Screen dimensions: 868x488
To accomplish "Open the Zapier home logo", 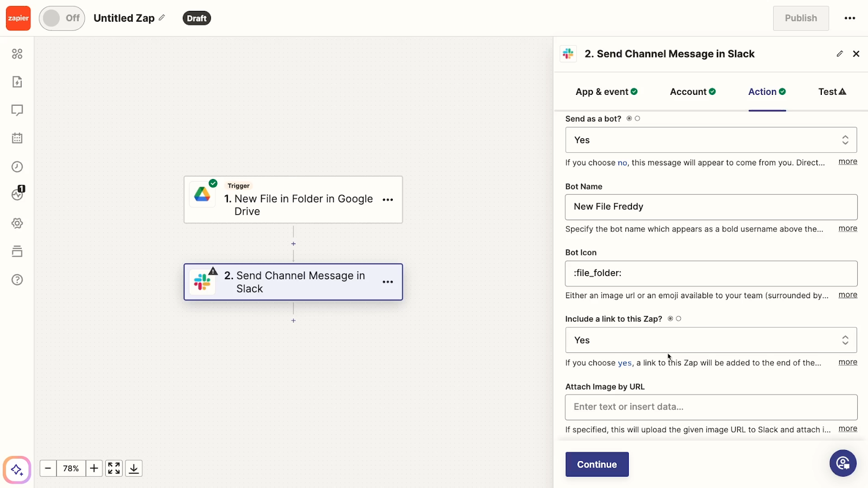I will [18, 18].
